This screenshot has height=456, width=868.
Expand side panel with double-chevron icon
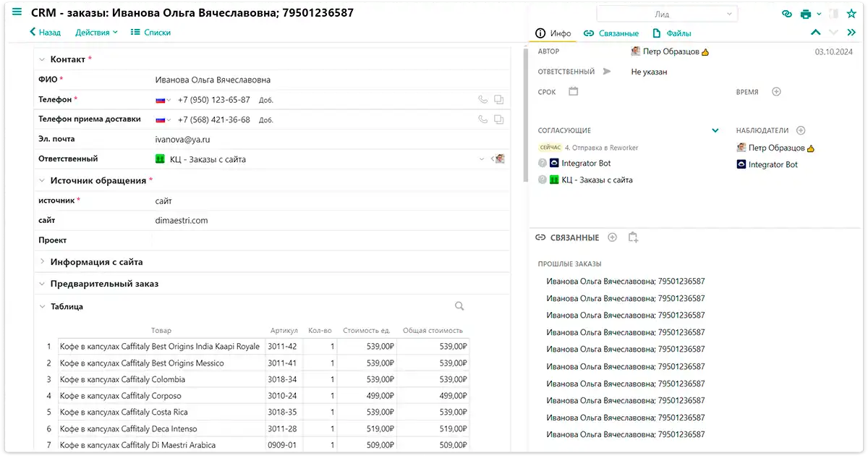click(x=851, y=33)
